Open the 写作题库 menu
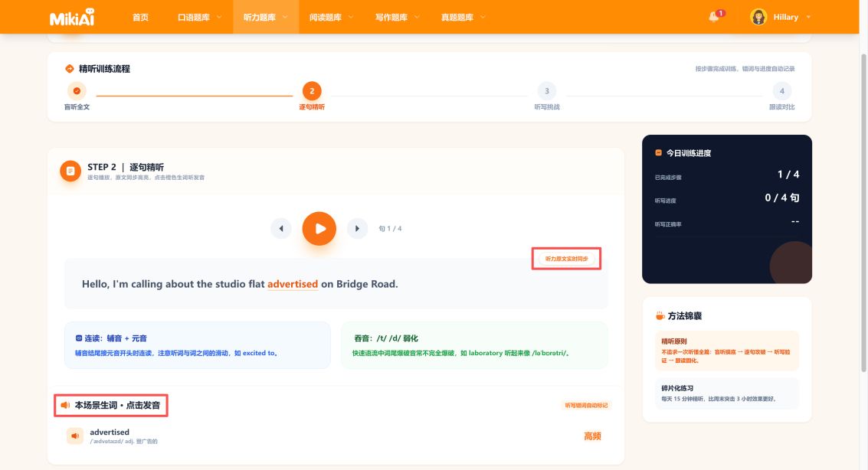 tap(397, 17)
